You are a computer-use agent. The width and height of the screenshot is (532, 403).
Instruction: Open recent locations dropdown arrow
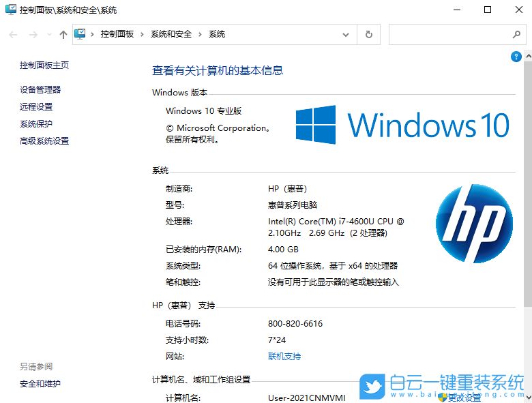[50, 34]
